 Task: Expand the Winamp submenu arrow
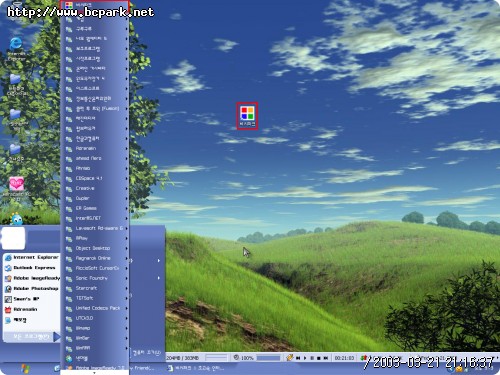pos(127,328)
